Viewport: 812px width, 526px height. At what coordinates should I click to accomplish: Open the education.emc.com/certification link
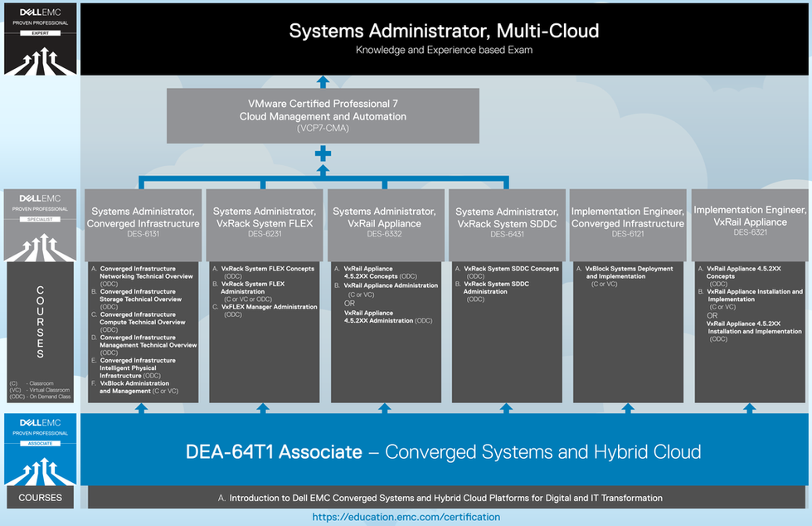pos(406,517)
